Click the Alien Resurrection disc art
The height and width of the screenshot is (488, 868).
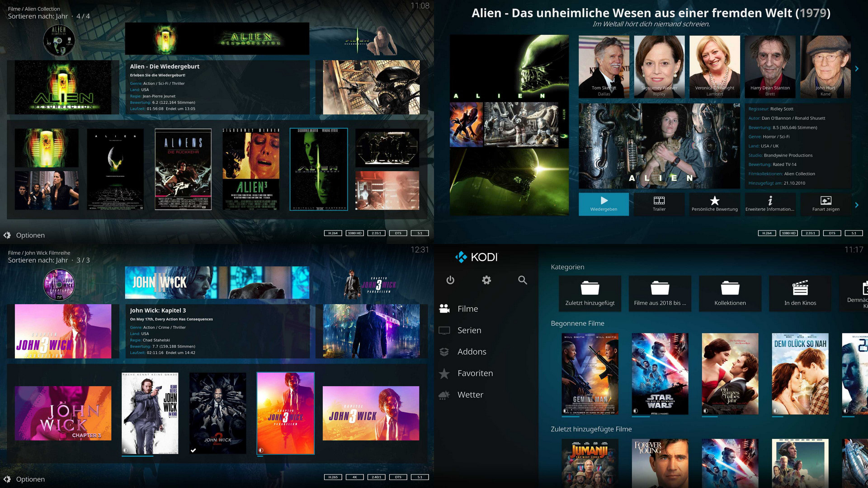[59, 41]
